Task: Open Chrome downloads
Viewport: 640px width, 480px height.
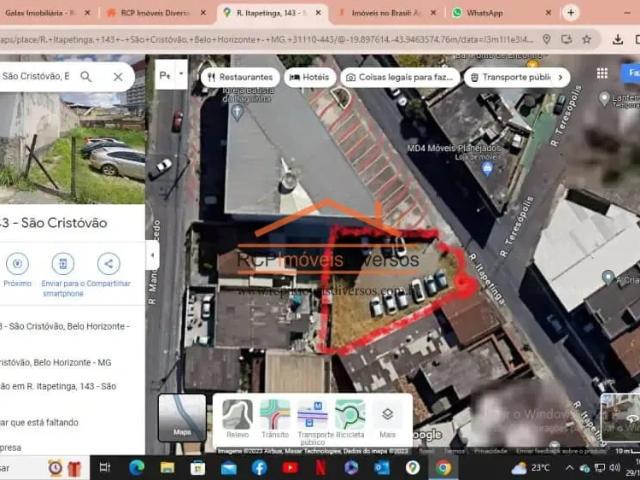Action: click(x=618, y=39)
